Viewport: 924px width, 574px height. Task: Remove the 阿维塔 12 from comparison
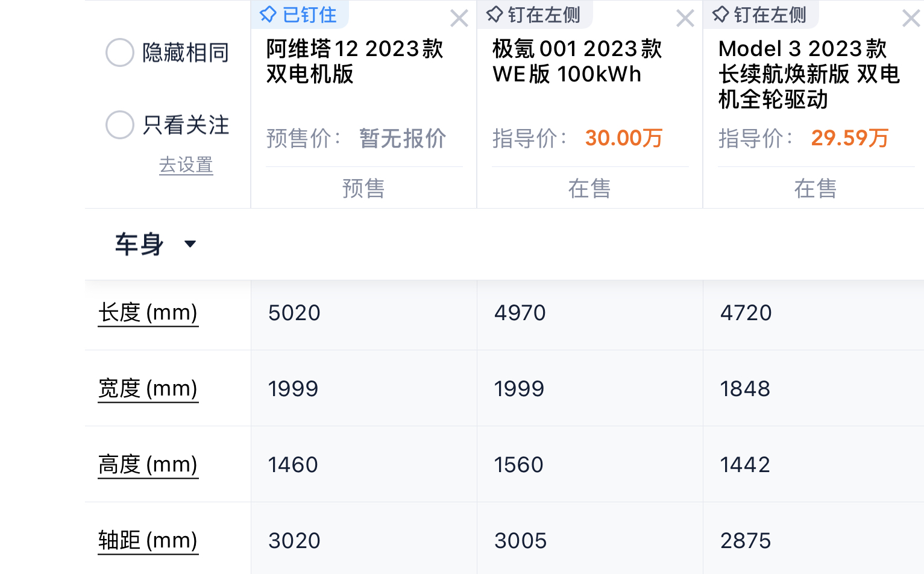(459, 19)
